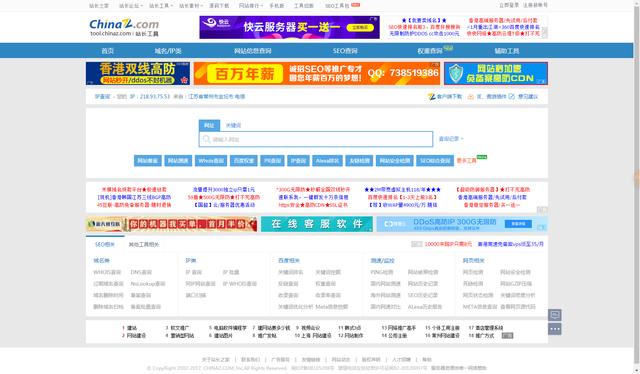The image size is (640, 374).
Task: Open the SEO工具包 link
Action: (337, 6)
